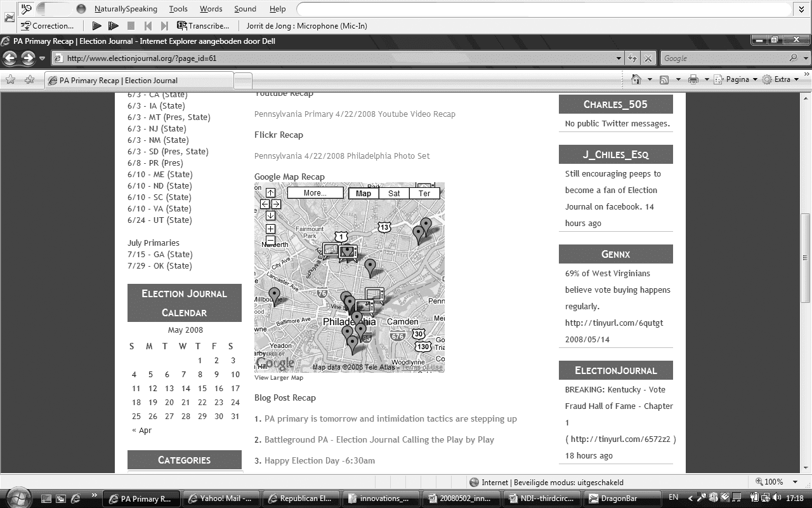Skip forward with the DragonBar next button
Viewport: 812px width, 508px height.
(164, 26)
